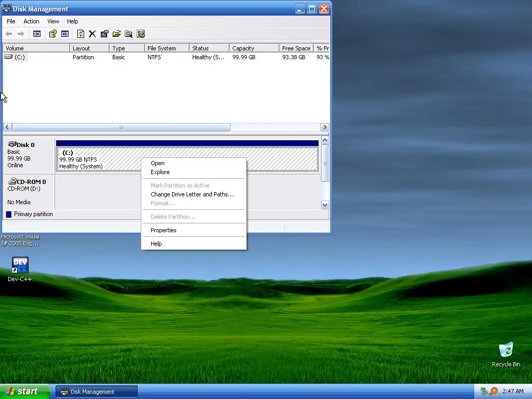
Task: Click the 93.38 GB free space cell
Action: 294,57
